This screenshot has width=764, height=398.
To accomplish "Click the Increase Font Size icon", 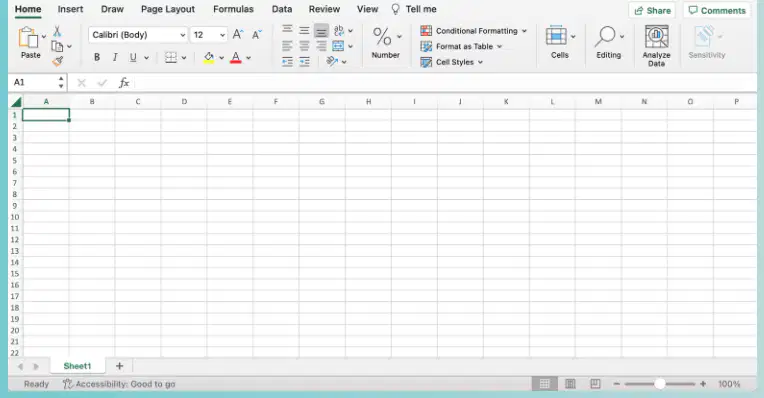I will (238, 34).
